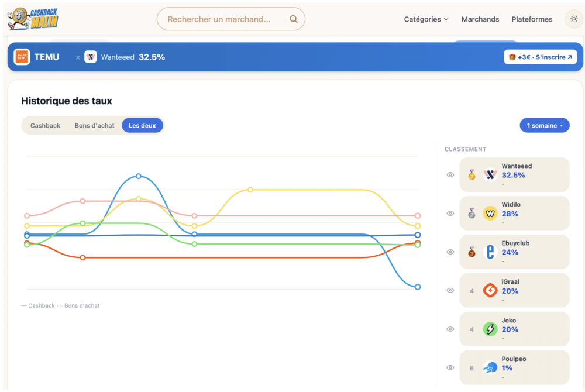Click the TEMU merchant logo in banner

(22, 57)
